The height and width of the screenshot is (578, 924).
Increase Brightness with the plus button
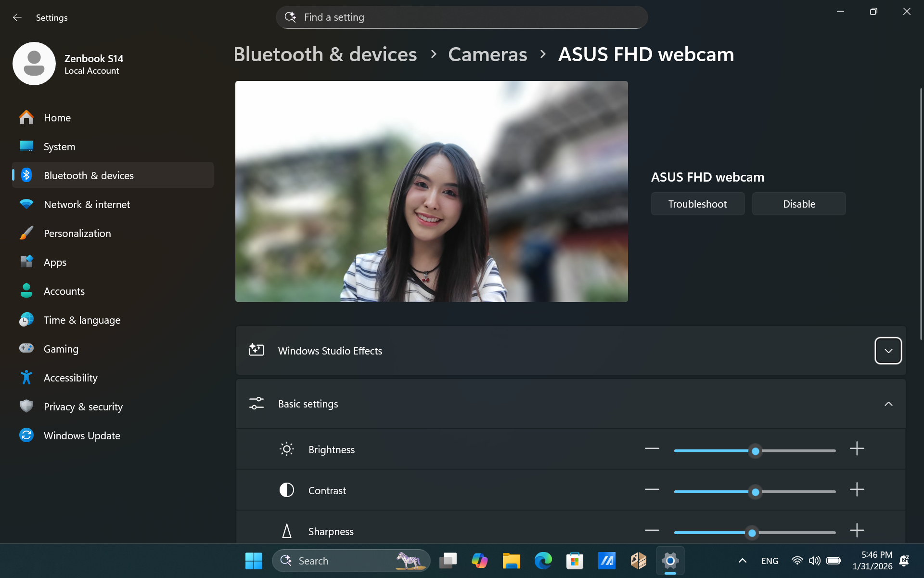click(857, 449)
